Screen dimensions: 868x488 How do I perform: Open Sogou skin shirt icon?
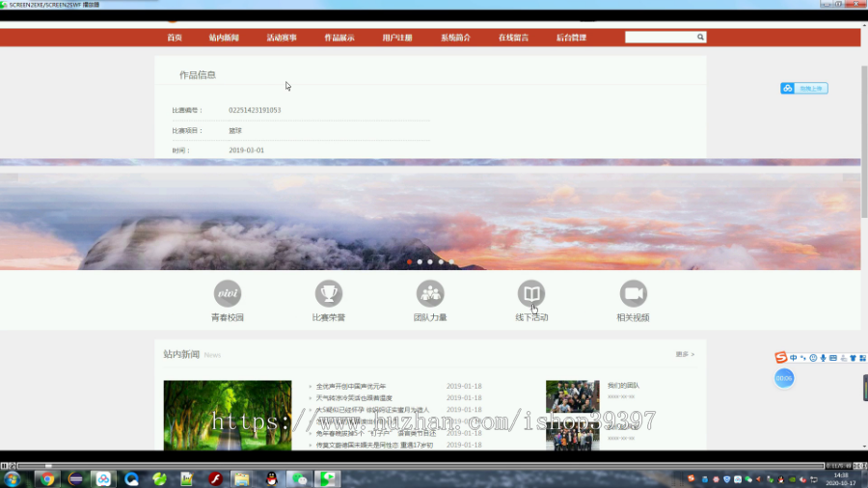854,358
